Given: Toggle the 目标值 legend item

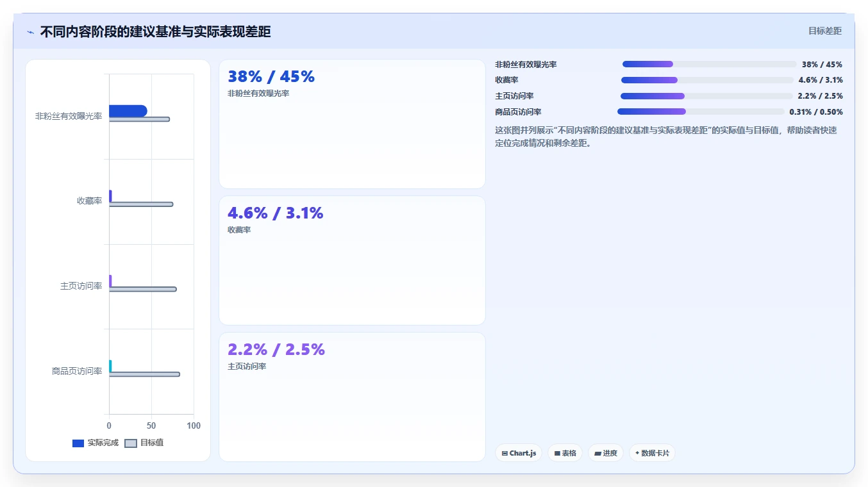Looking at the screenshot, I should [x=144, y=443].
